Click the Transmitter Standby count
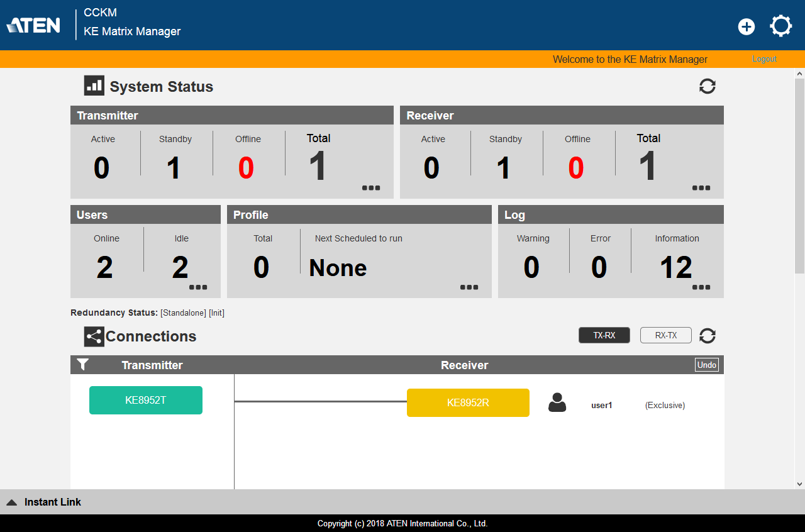Screen dimensions: 805x532 174,168
